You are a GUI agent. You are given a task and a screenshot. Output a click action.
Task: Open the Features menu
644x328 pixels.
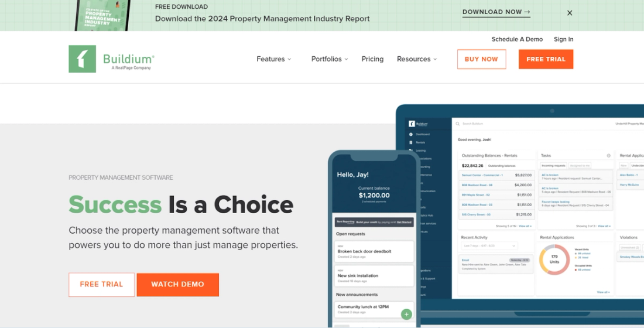(274, 59)
